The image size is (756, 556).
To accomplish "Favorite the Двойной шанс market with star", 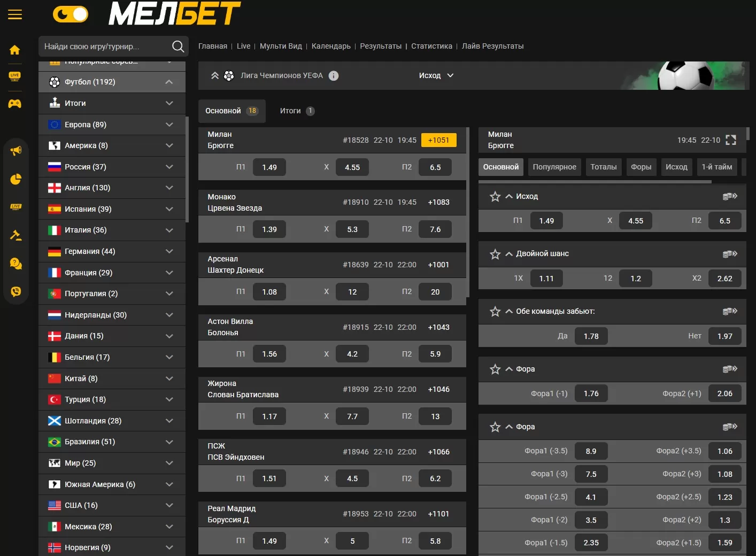I will (x=495, y=254).
